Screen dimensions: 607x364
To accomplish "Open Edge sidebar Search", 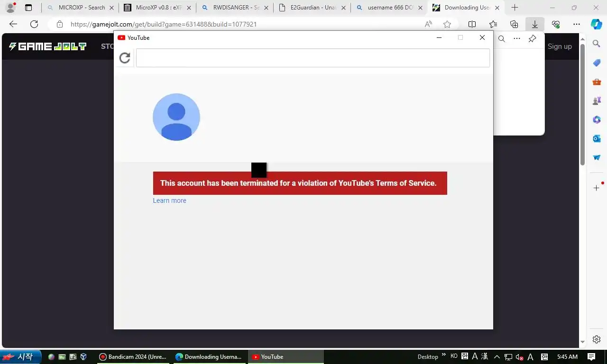I will pyautogui.click(x=597, y=44).
